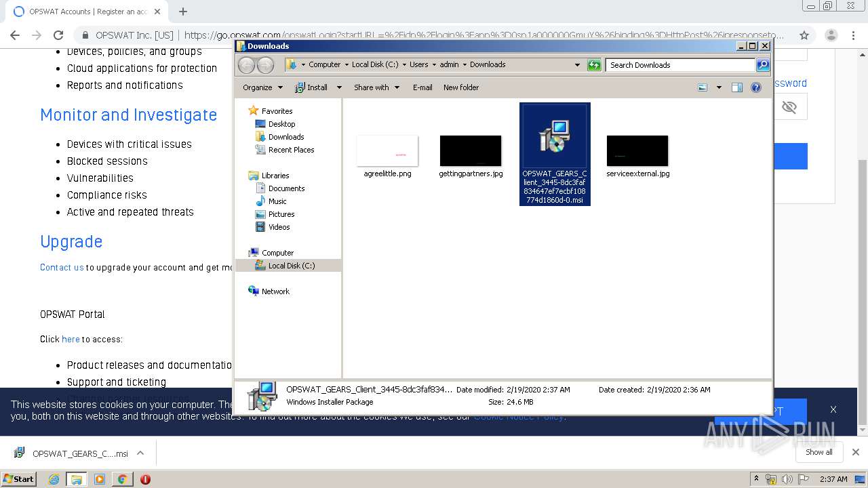Select Downloads in navigation pane
The width and height of the screenshot is (868, 488).
[279, 137]
